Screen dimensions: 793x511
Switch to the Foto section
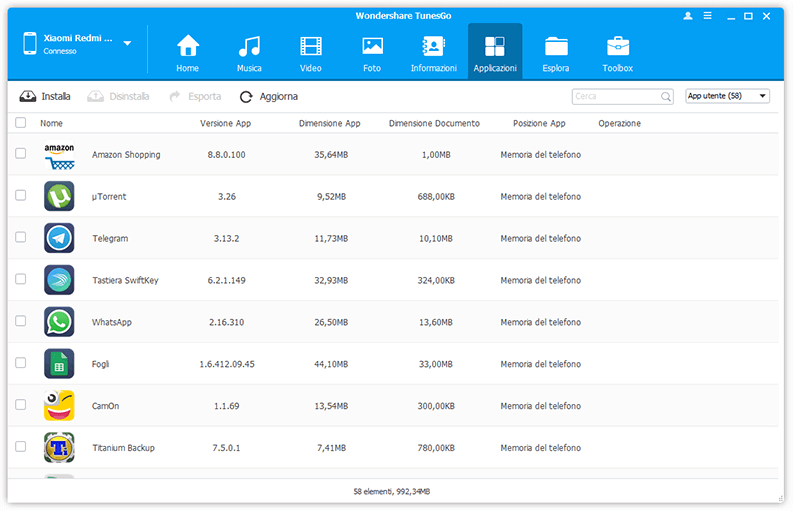(x=372, y=53)
